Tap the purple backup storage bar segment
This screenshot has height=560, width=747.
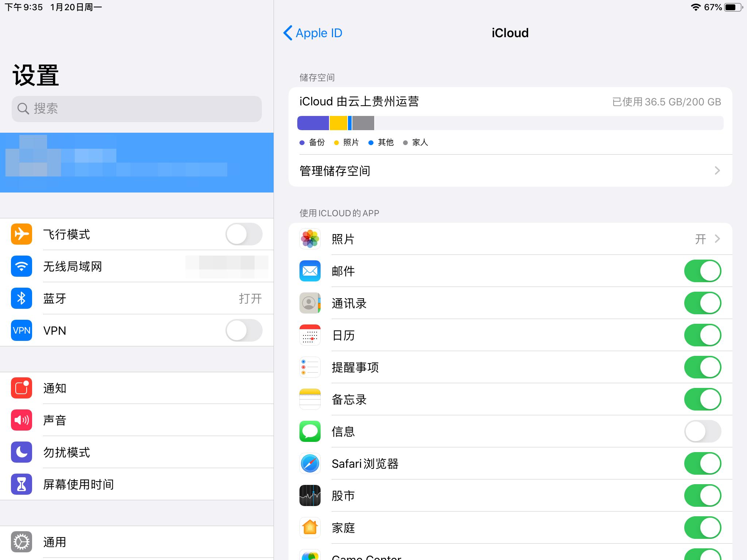tap(313, 123)
